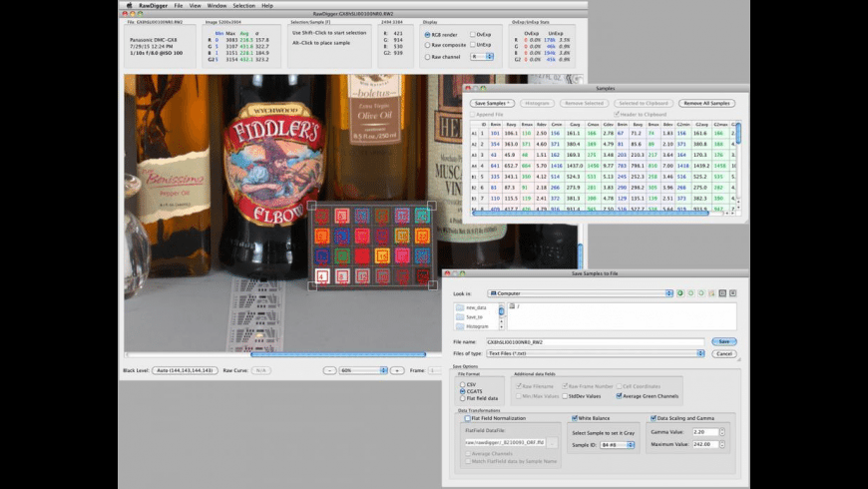Screen dimensions: 868x489
Task: Open the Raw channel R dropdown
Action: (x=482, y=57)
